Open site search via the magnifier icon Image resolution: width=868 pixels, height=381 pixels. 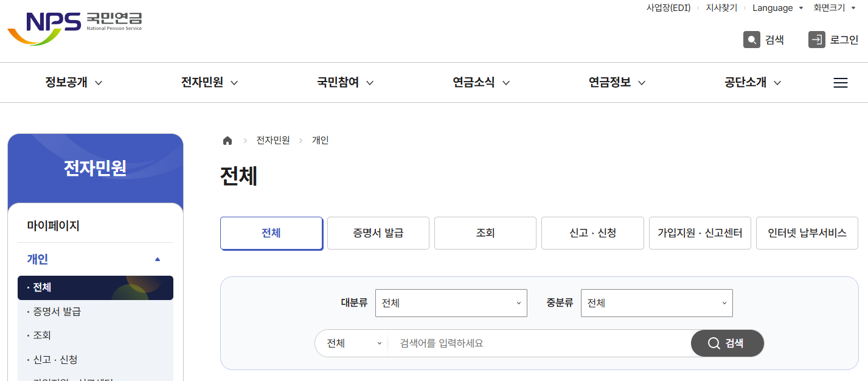(x=751, y=39)
